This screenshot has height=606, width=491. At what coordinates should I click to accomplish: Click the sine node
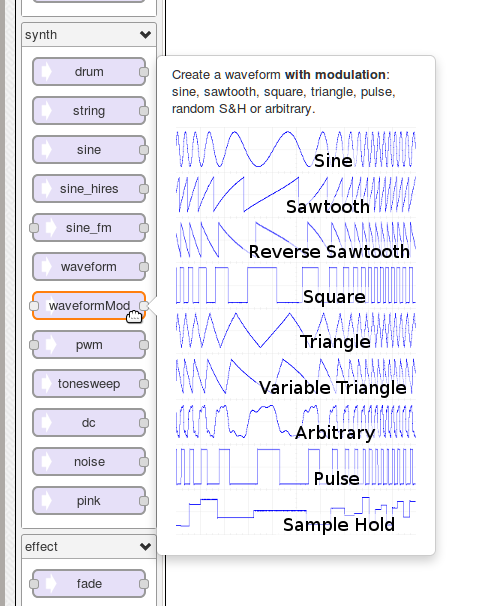pos(89,150)
